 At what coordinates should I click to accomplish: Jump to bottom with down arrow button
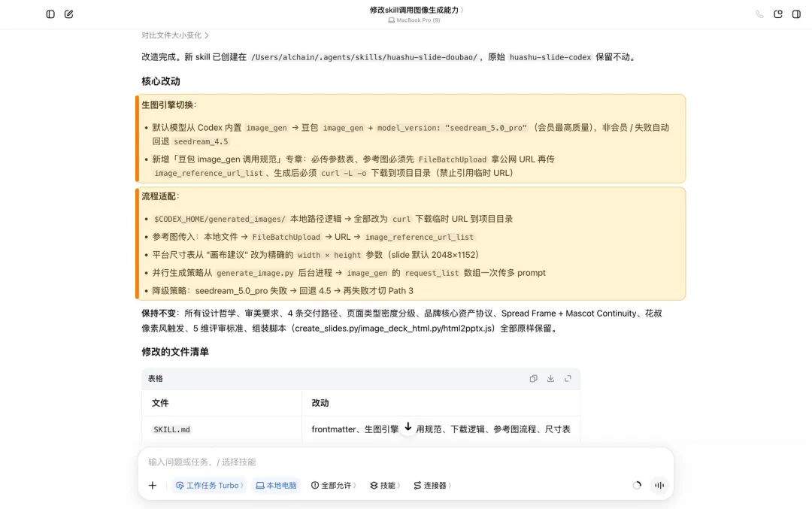click(x=408, y=426)
